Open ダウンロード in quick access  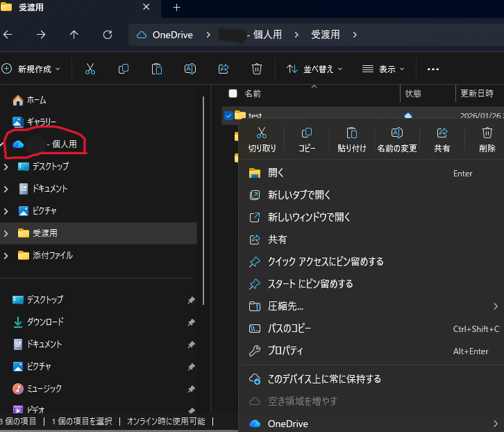45,322
